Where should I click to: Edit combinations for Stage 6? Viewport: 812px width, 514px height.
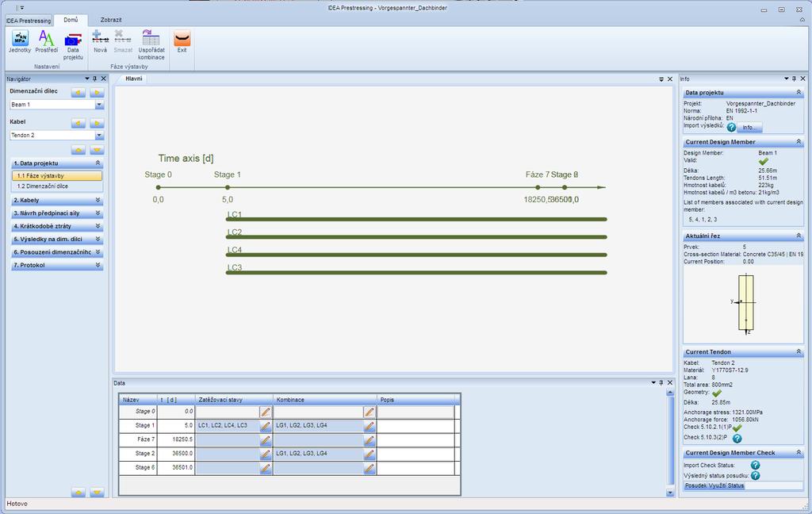pyautogui.click(x=370, y=468)
